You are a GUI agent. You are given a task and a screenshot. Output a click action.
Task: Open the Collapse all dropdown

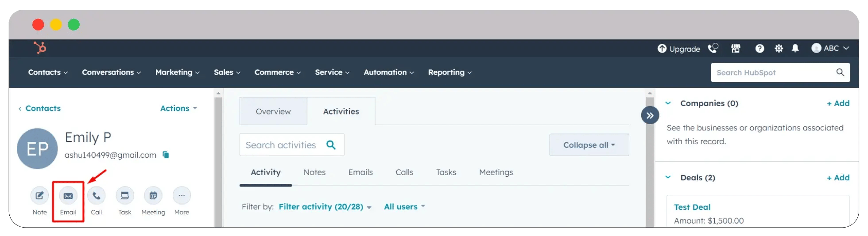(589, 145)
